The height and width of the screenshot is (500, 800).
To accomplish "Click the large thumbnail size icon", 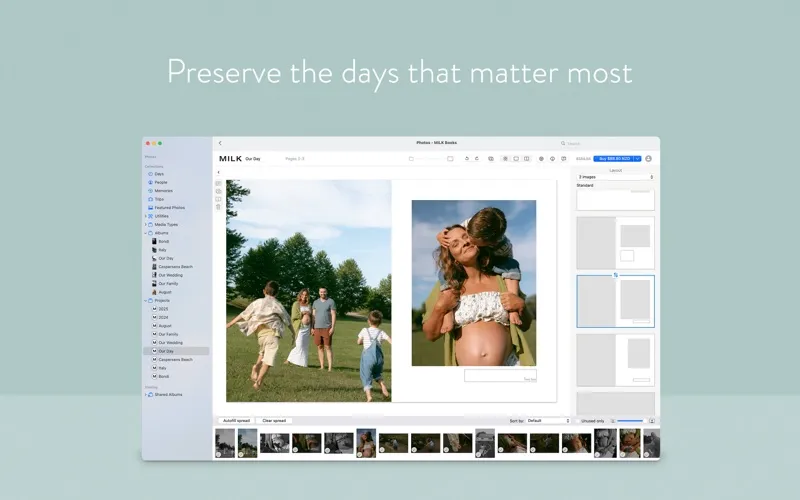I will (652, 421).
